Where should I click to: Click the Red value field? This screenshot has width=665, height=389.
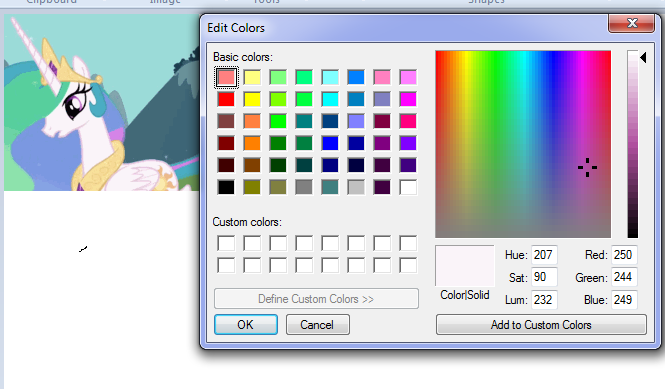(624, 255)
